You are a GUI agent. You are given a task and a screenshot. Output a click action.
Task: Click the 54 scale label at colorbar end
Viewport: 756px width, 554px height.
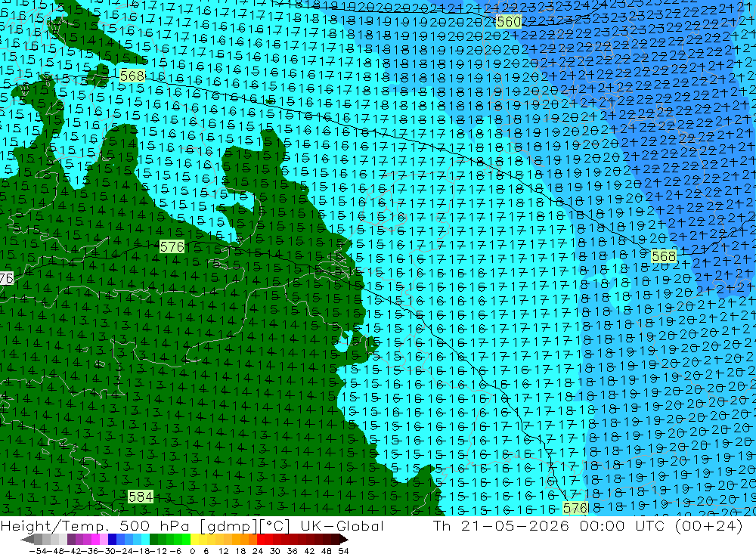(343, 551)
